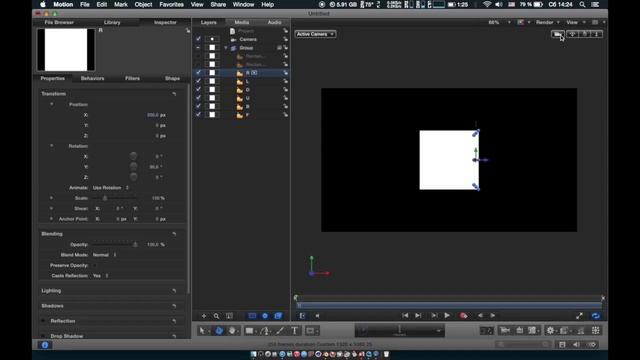Go to end of project

pyautogui.click(x=418, y=316)
